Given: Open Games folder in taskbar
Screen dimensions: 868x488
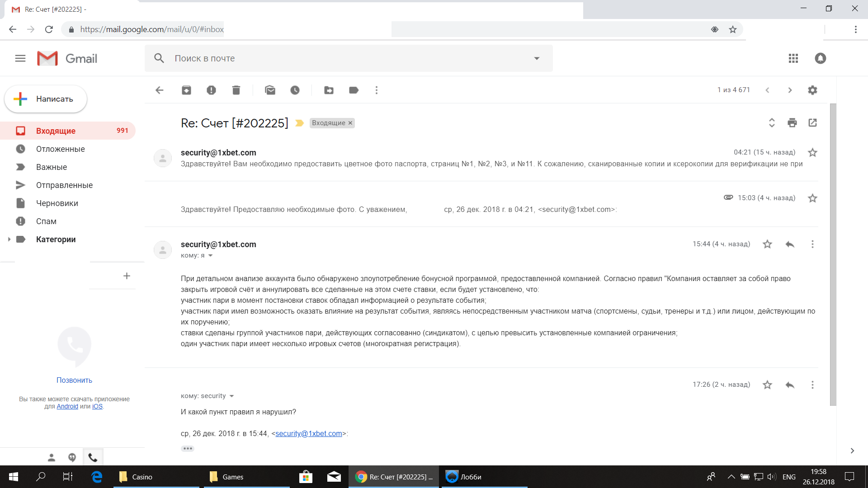Looking at the screenshot, I should (x=246, y=477).
